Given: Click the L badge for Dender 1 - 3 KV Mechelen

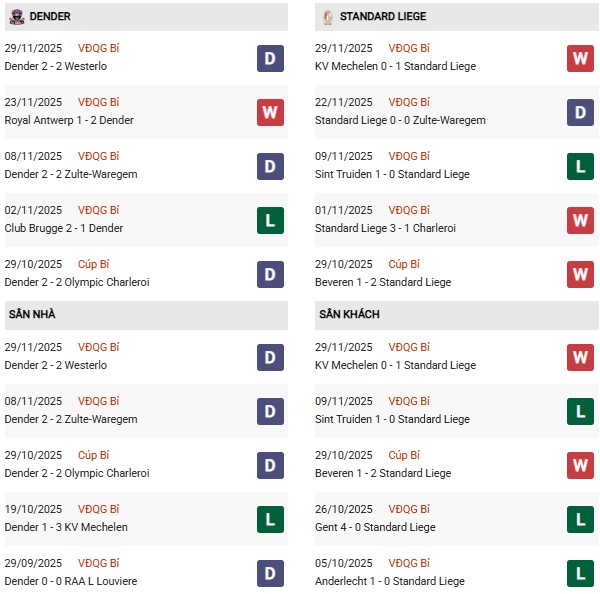Looking at the screenshot, I should [x=269, y=518].
